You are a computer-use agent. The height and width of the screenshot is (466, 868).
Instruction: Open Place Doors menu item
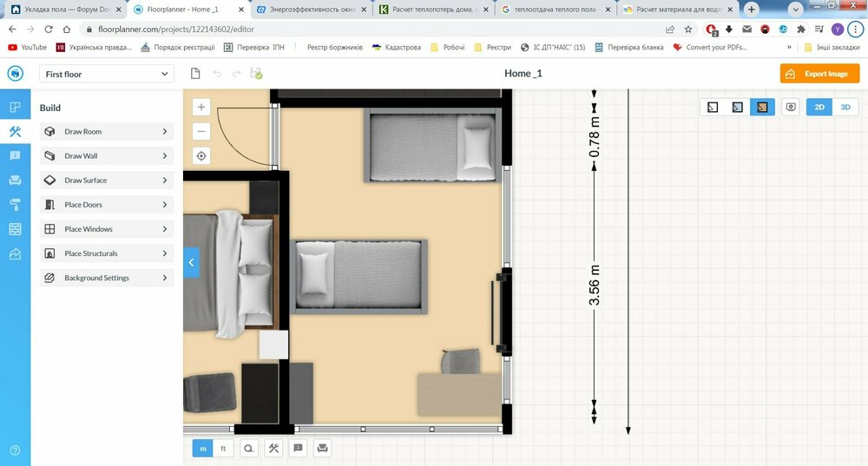107,205
